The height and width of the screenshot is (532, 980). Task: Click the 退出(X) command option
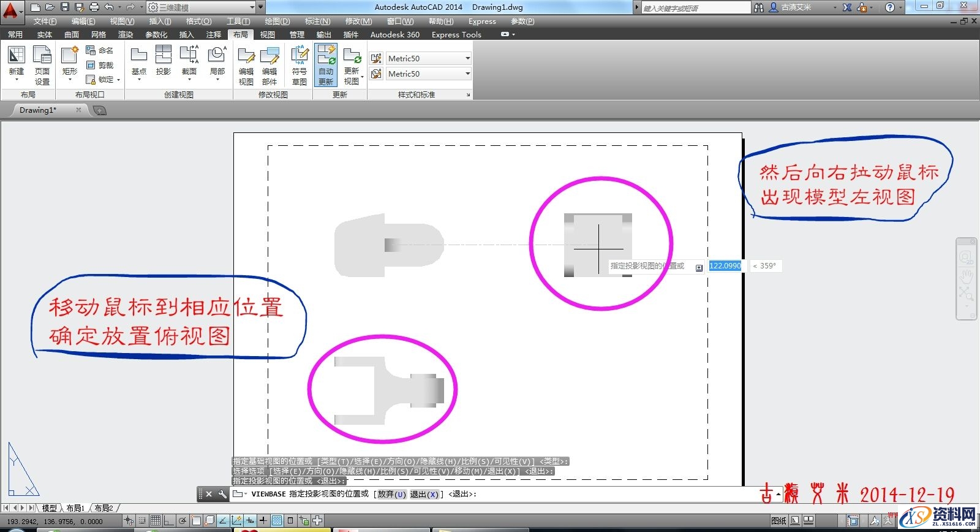pos(424,494)
